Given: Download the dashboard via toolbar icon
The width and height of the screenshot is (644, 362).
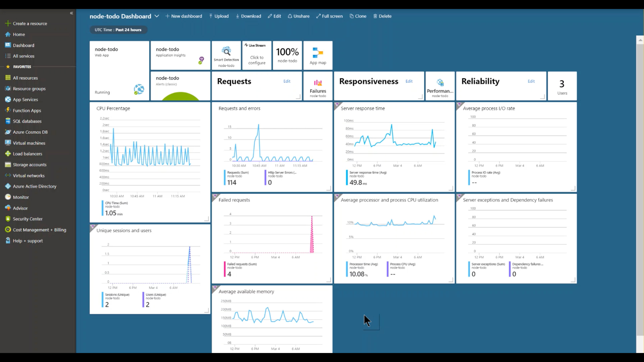Looking at the screenshot, I should (x=248, y=16).
